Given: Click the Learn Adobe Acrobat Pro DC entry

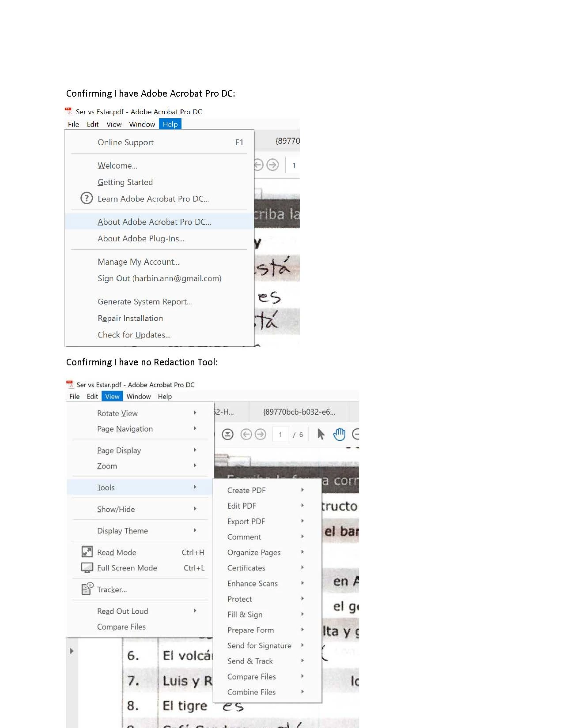Looking at the screenshot, I should point(159,199).
